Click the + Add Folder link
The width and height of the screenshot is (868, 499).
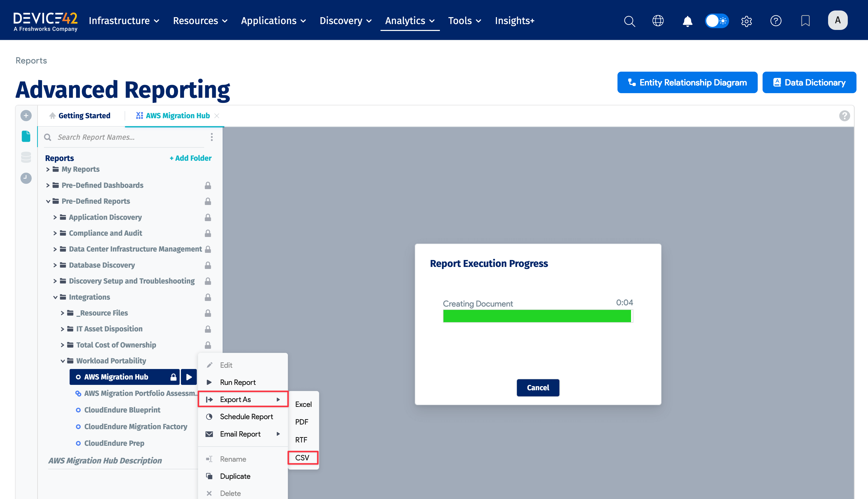191,158
